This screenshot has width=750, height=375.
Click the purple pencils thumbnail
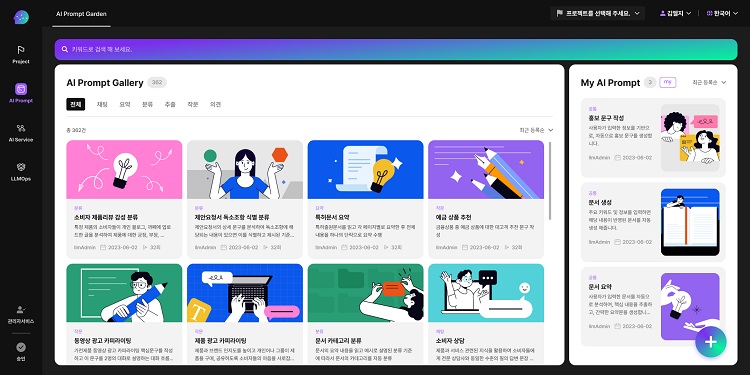coord(486,169)
